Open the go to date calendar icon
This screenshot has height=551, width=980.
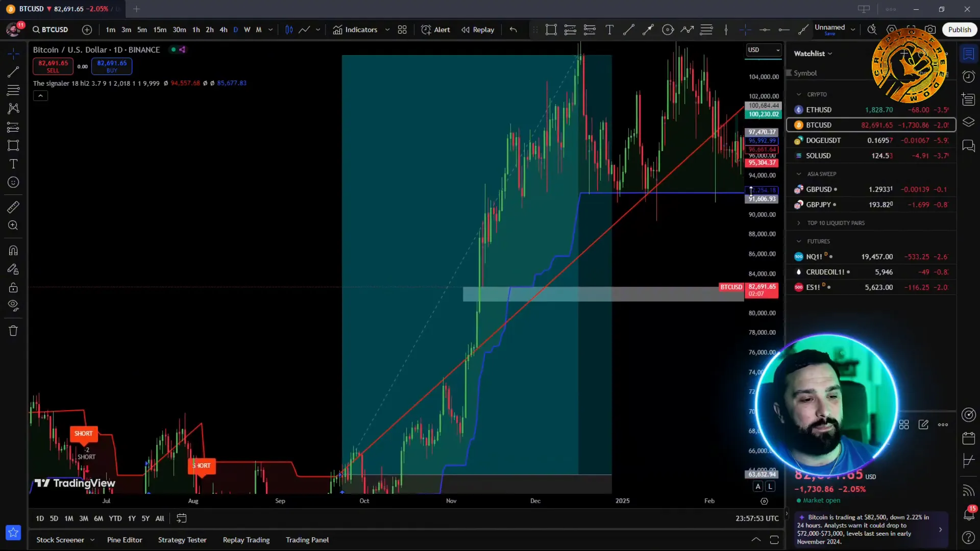tap(181, 518)
